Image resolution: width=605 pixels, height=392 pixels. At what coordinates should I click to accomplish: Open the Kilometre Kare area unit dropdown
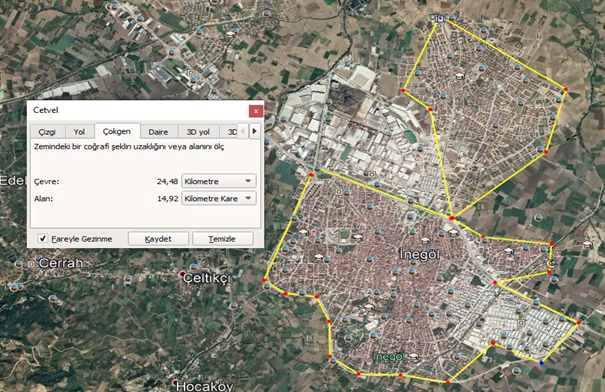coord(218,198)
